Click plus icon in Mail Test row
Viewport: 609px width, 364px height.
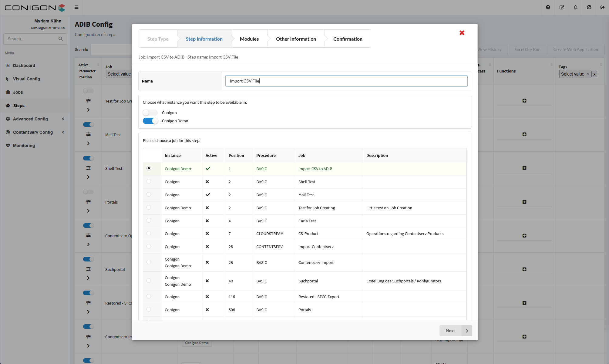coord(524,134)
